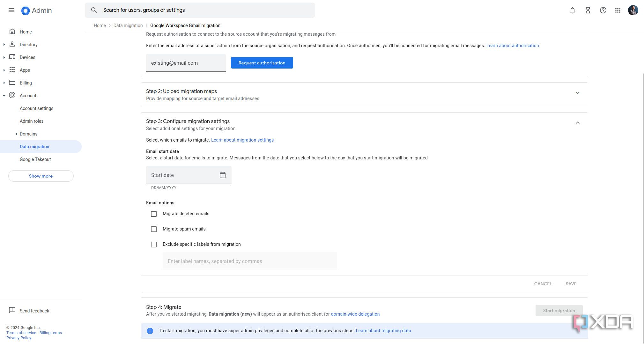Viewport: 644px width, 344px height.
Task: Open the help question mark icon
Action: click(x=603, y=10)
